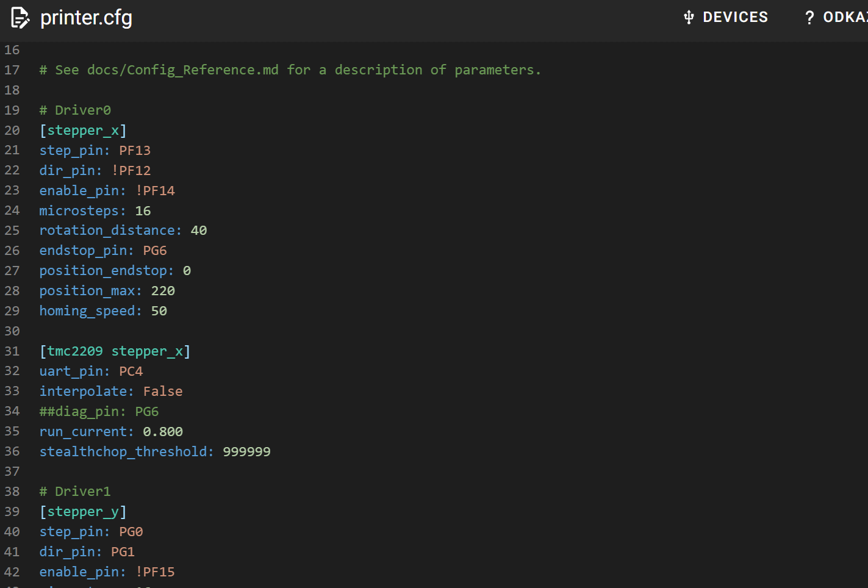Viewport: 868px width, 588px height.
Task: Click the rotation_distance value 40
Action: pos(199,231)
